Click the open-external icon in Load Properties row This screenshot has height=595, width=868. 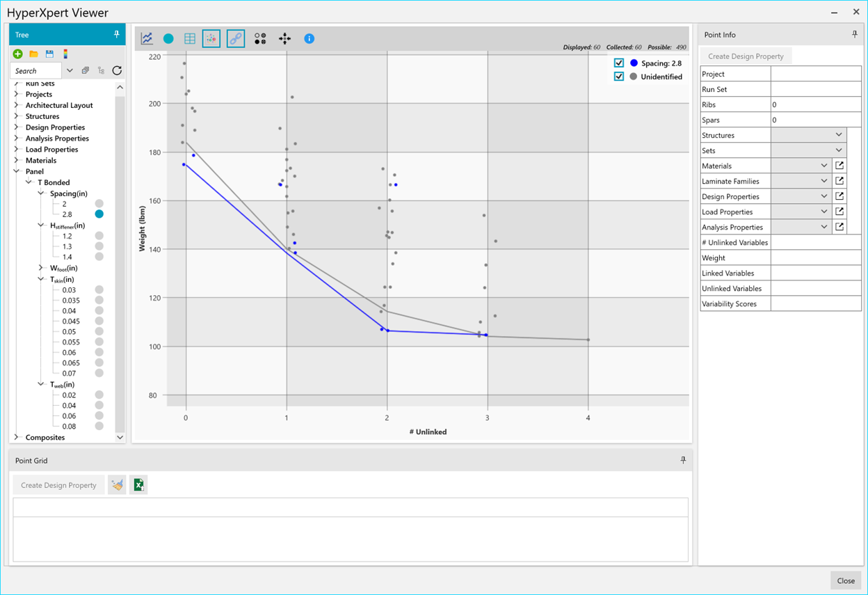pyautogui.click(x=839, y=212)
